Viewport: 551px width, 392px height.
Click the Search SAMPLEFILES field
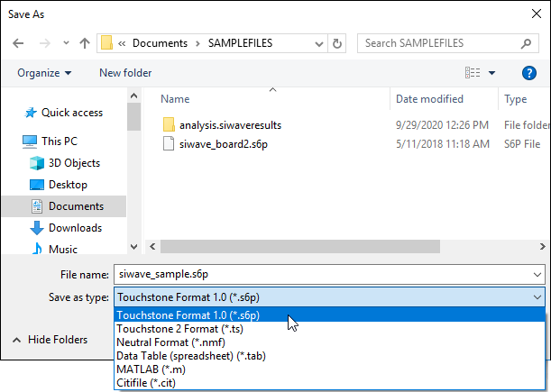(450, 43)
